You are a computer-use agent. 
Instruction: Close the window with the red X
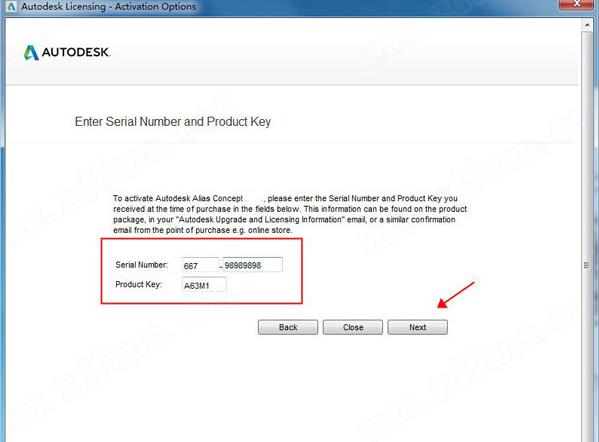point(577,4)
